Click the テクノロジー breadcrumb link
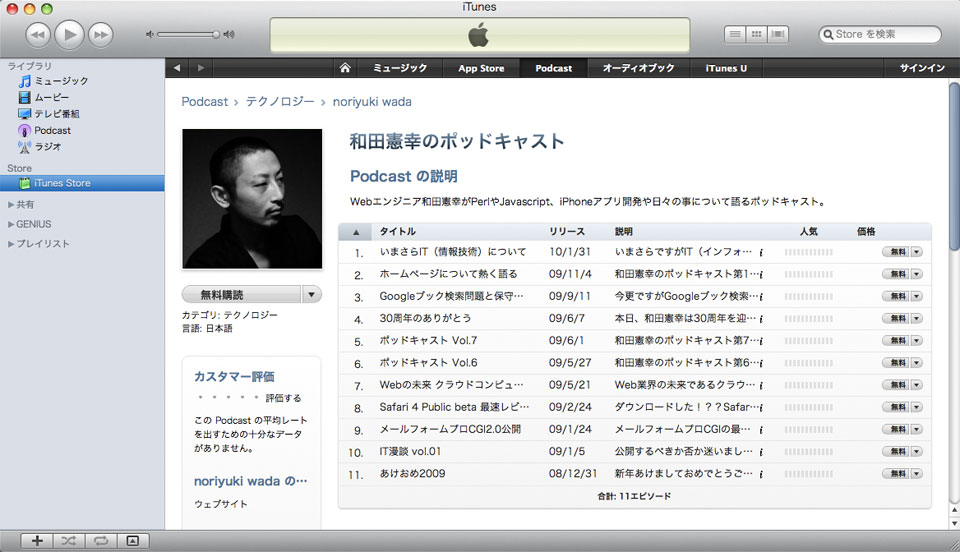This screenshot has height=552, width=960. (x=280, y=102)
